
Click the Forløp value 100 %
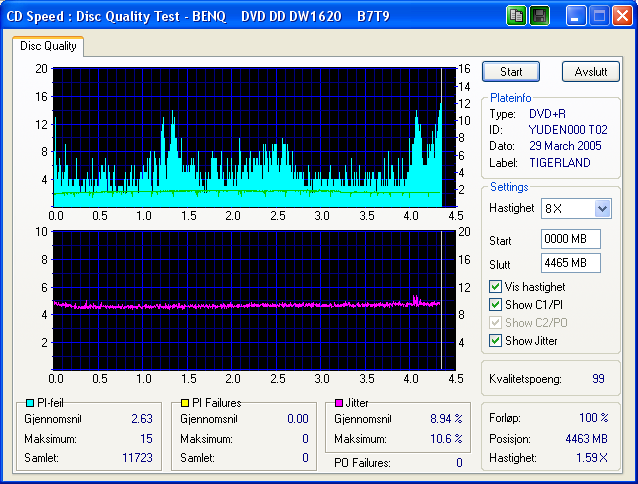point(594,418)
